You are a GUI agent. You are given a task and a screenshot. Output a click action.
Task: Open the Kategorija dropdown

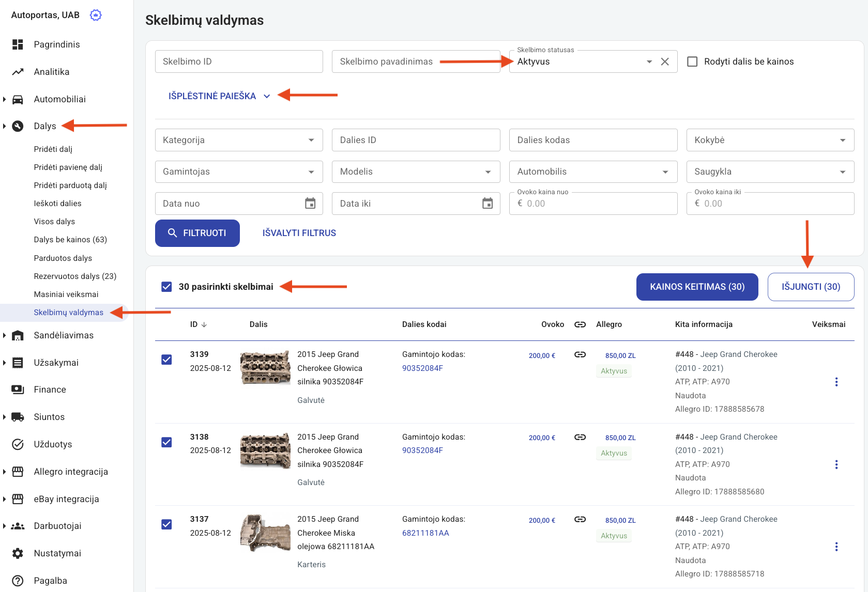coord(239,140)
